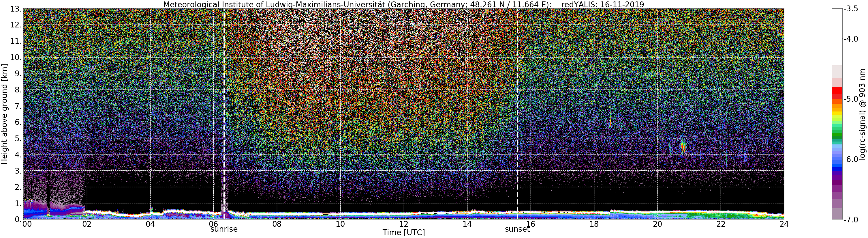
Task: Click the height axis tick label 5.
Action: tap(18, 139)
